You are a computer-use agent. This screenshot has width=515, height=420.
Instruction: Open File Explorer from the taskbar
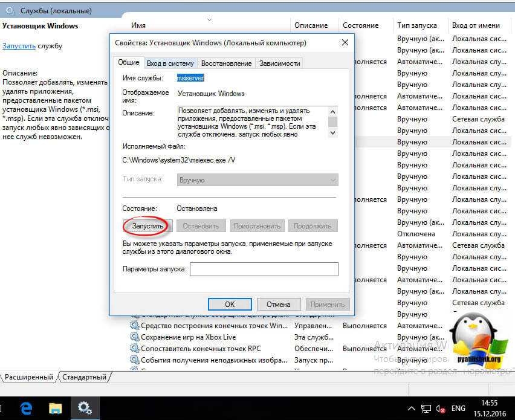tap(56, 409)
